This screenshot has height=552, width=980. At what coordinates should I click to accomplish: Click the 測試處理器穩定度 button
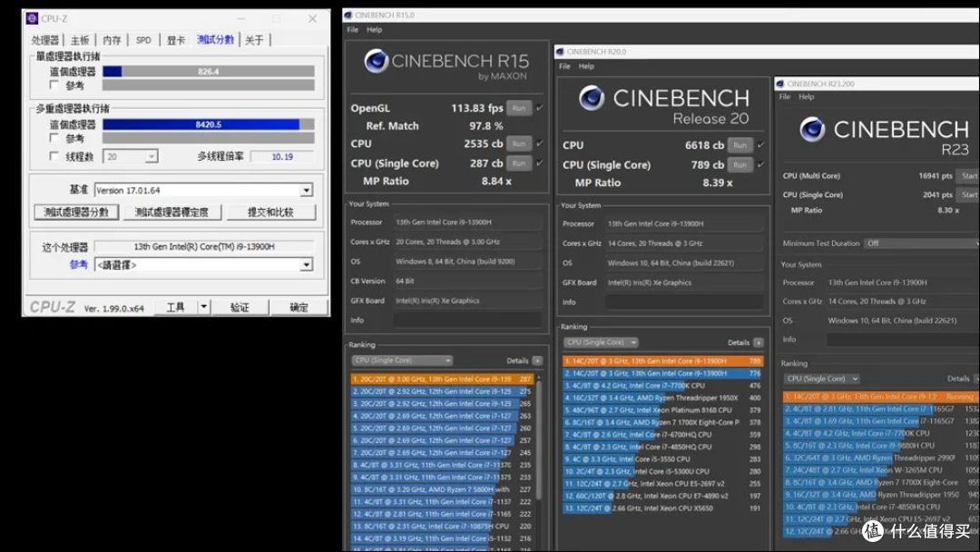(171, 212)
